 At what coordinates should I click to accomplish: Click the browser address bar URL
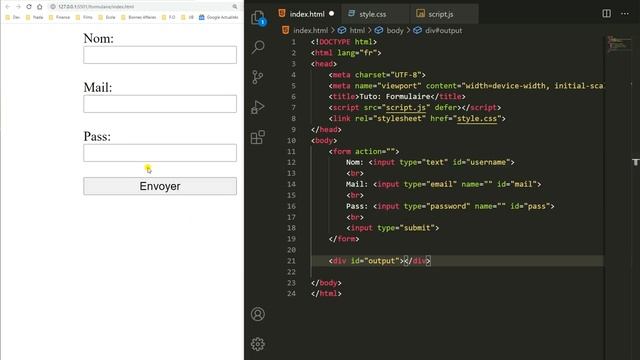(x=96, y=7)
